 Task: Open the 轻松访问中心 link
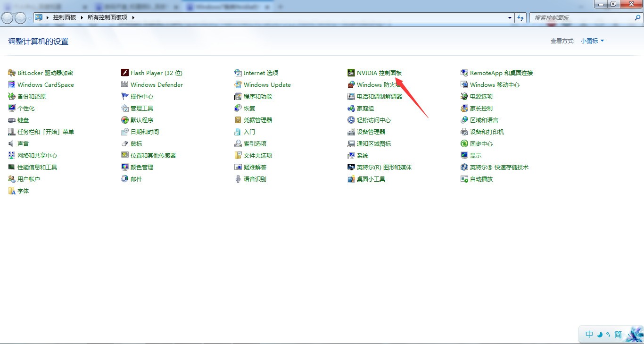374,120
